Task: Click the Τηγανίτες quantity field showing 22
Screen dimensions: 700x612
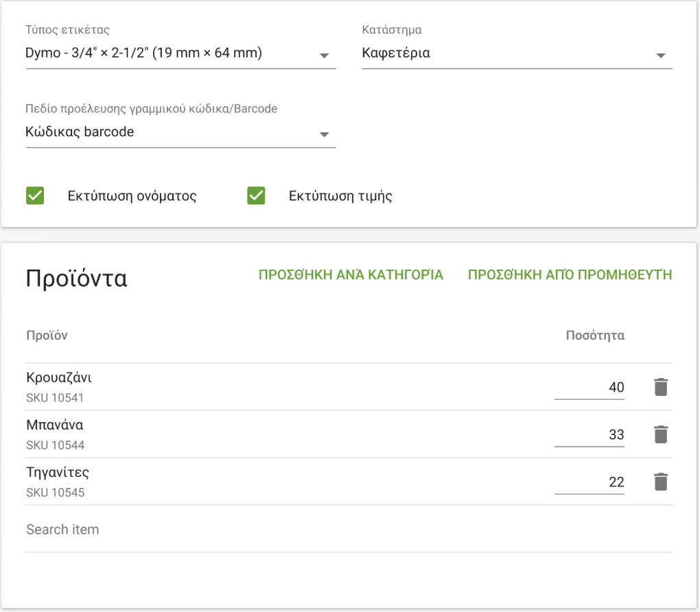Action: tap(590, 482)
